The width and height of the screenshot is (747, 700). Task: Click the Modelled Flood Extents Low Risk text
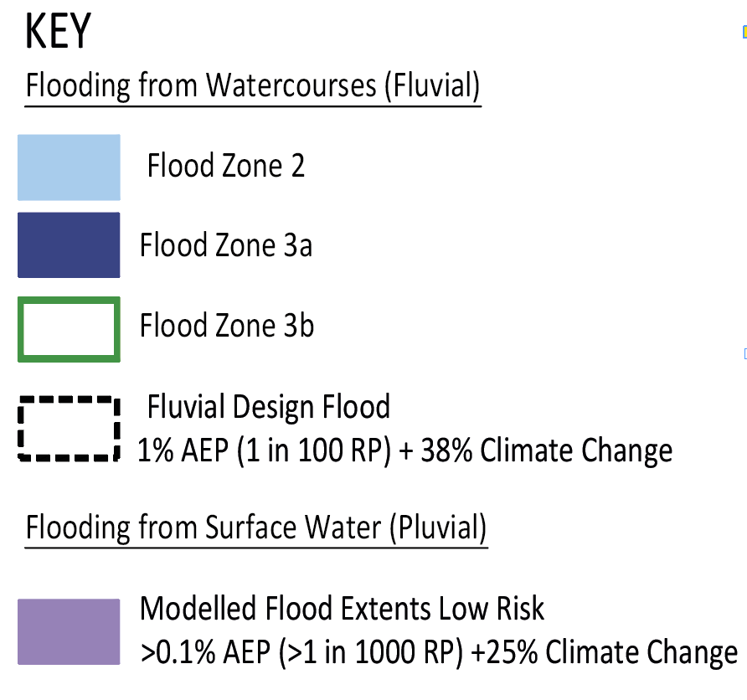(342, 609)
